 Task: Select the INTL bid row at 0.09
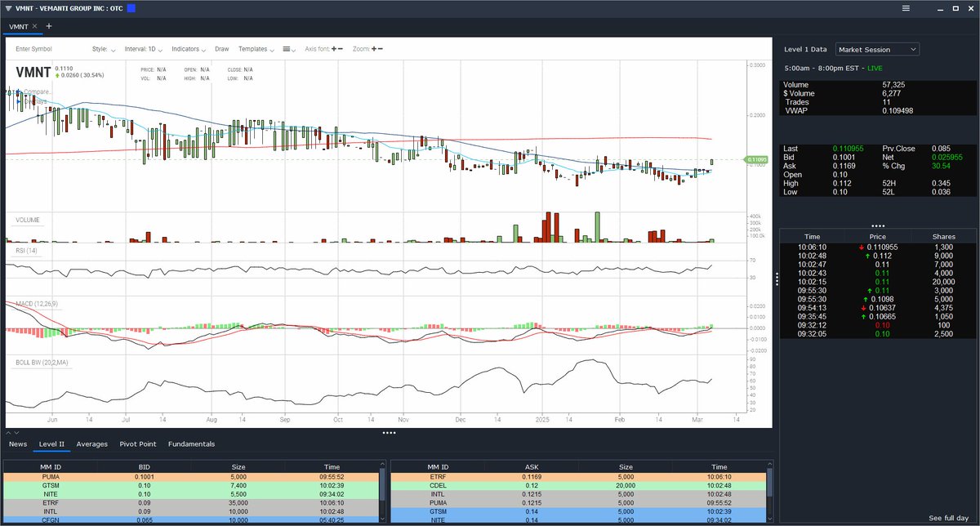191,511
